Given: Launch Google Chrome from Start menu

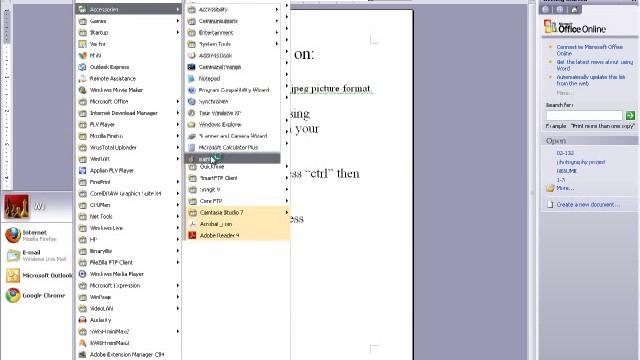Looking at the screenshot, I should pyautogui.click(x=37, y=295).
